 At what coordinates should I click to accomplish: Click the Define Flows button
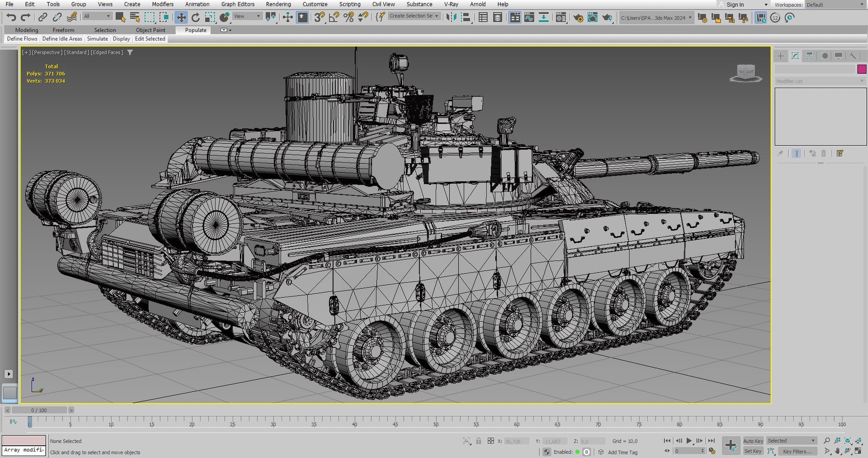click(22, 39)
